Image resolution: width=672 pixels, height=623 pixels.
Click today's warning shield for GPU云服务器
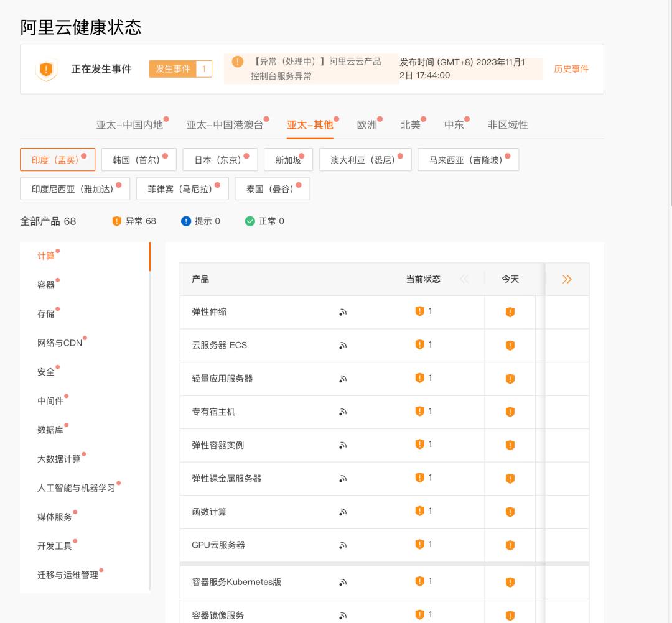coord(510,545)
